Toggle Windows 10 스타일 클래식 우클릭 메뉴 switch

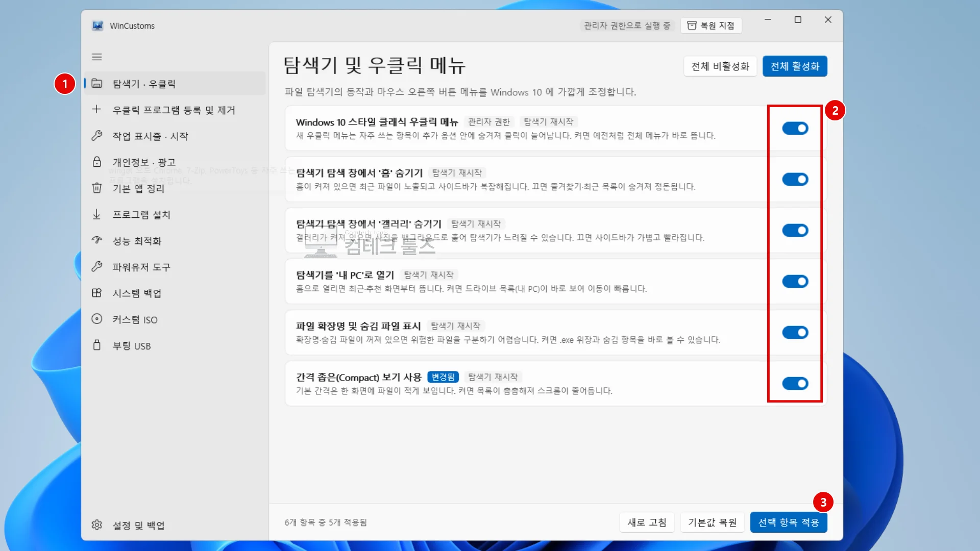[795, 129]
